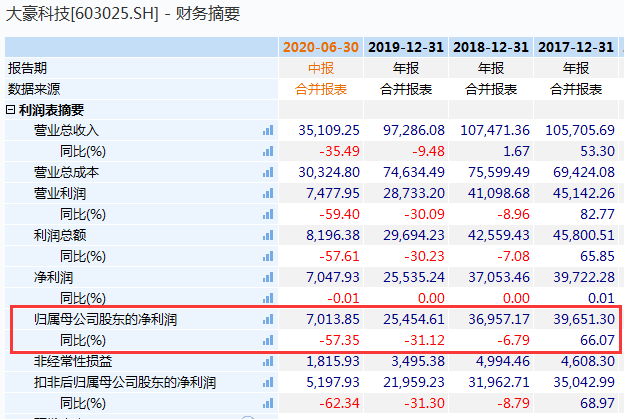Click adjusted net profit value 5,197.93
The image size is (624, 419).
coord(333,382)
